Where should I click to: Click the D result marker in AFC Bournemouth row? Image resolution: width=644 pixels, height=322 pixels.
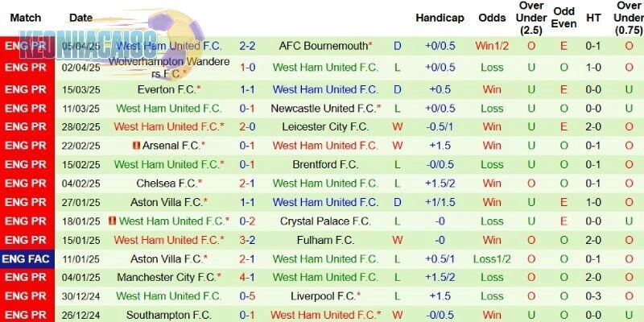[x=397, y=46]
